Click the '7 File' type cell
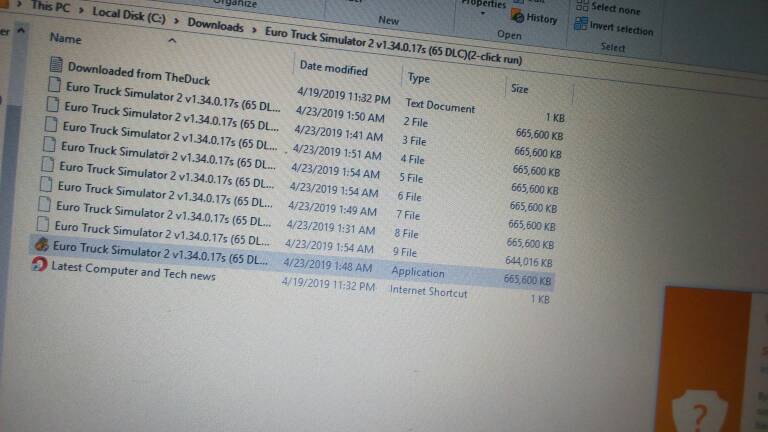 408,215
